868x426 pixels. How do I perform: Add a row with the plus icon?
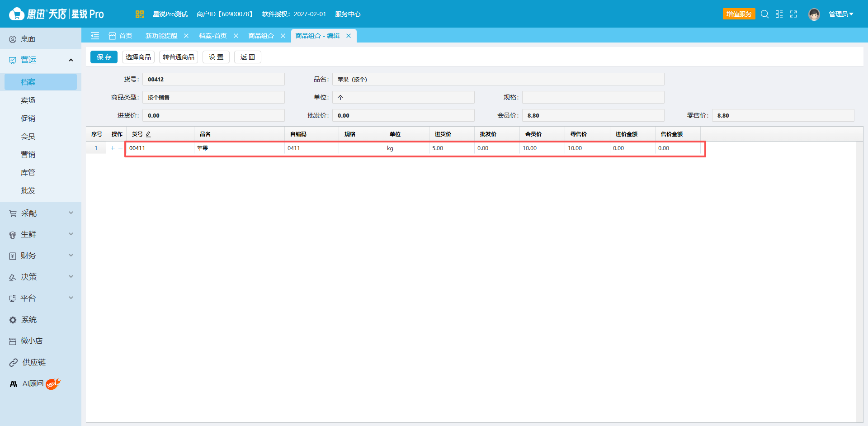[113, 148]
